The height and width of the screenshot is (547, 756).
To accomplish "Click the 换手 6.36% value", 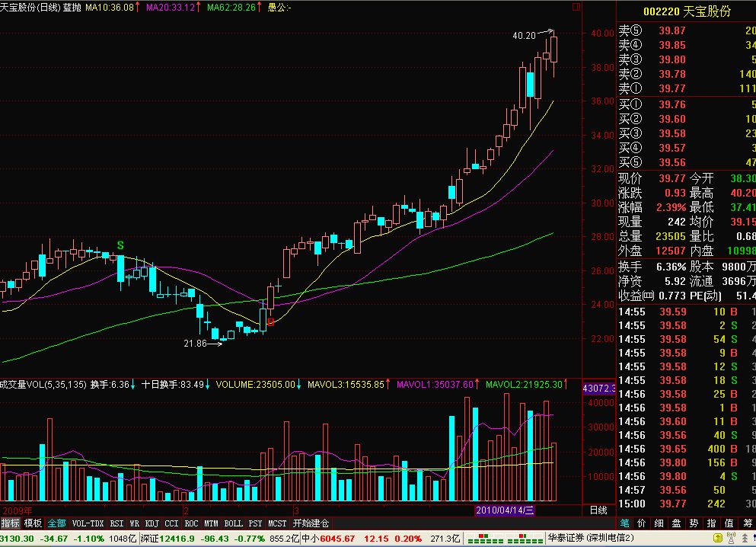I will (671, 267).
